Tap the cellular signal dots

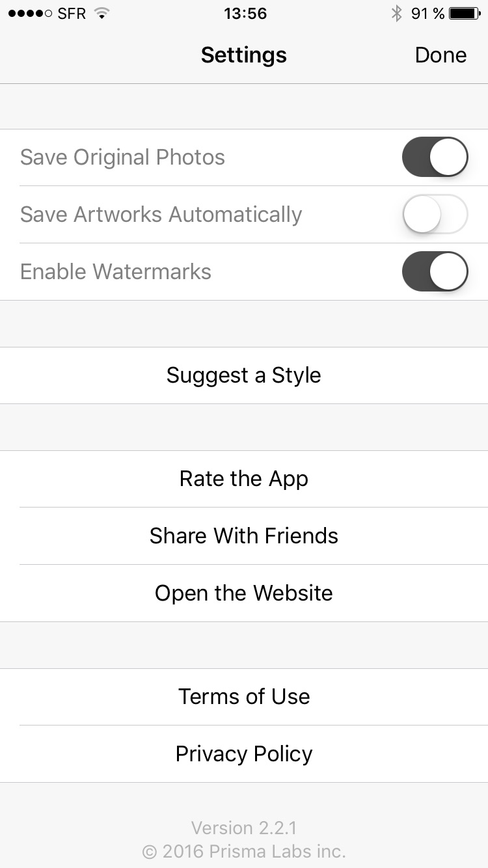coord(30,13)
